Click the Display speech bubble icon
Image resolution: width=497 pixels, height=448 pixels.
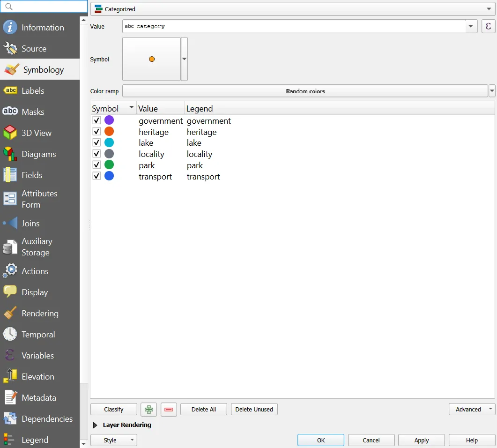[x=10, y=291]
